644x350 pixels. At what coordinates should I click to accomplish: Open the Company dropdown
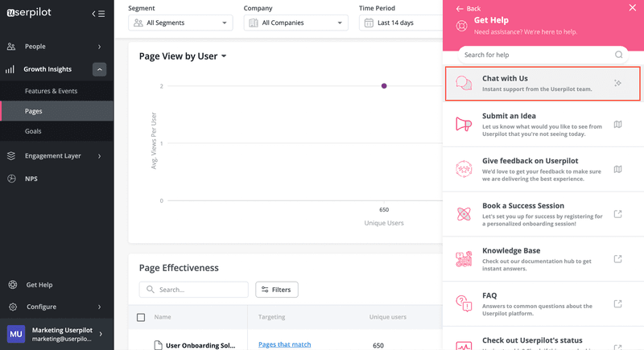(x=295, y=23)
